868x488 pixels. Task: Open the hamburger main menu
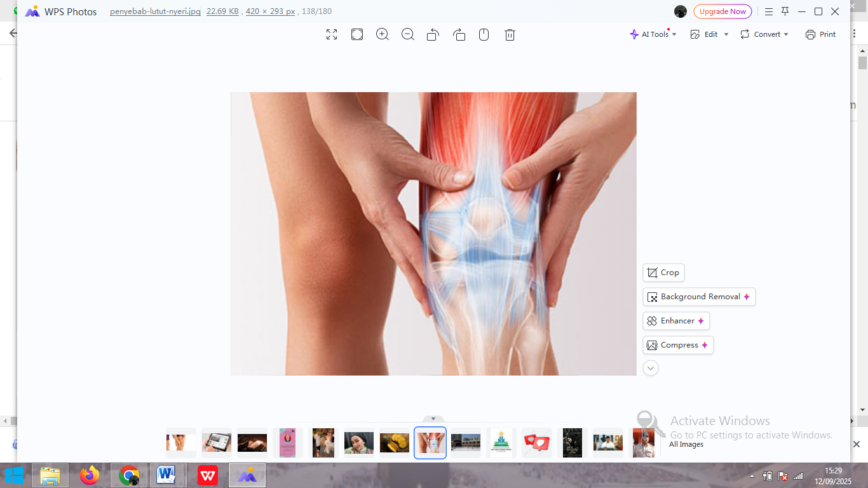pos(769,11)
